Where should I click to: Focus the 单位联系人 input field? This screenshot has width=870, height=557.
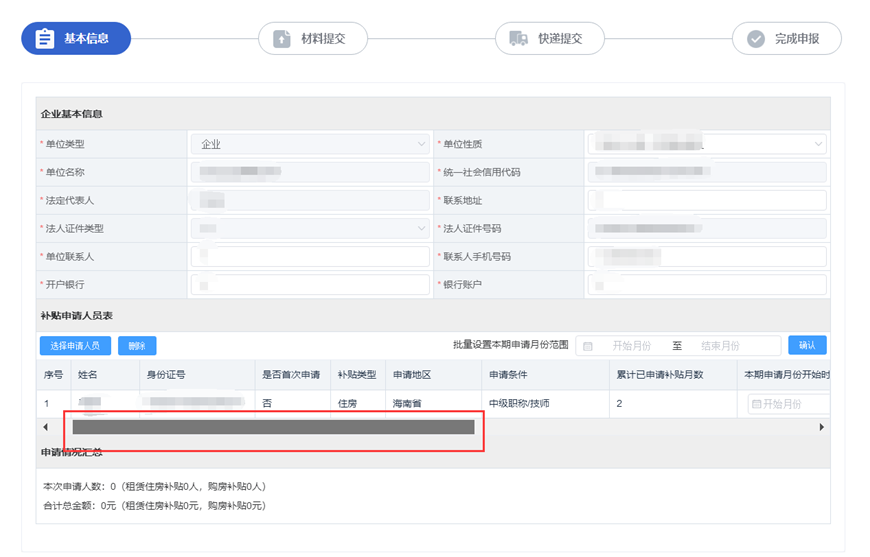tap(310, 257)
